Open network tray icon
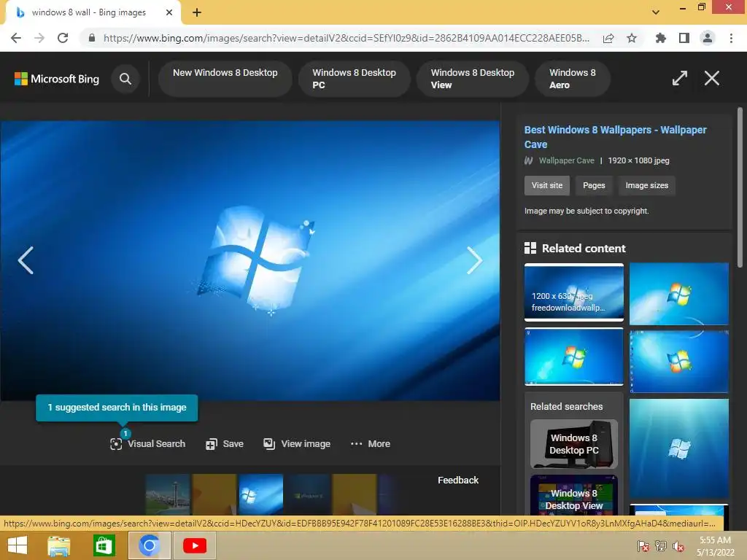 tap(661, 545)
